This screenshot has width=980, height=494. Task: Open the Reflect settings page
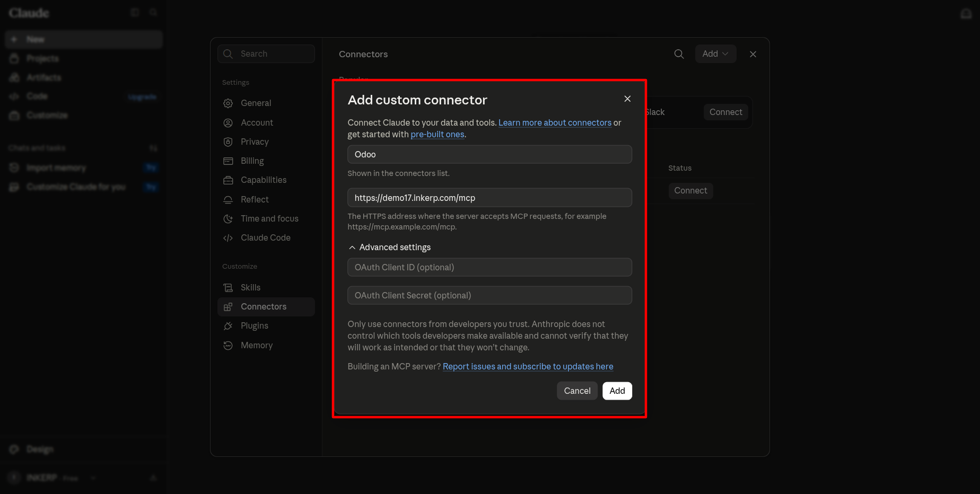[266, 199]
